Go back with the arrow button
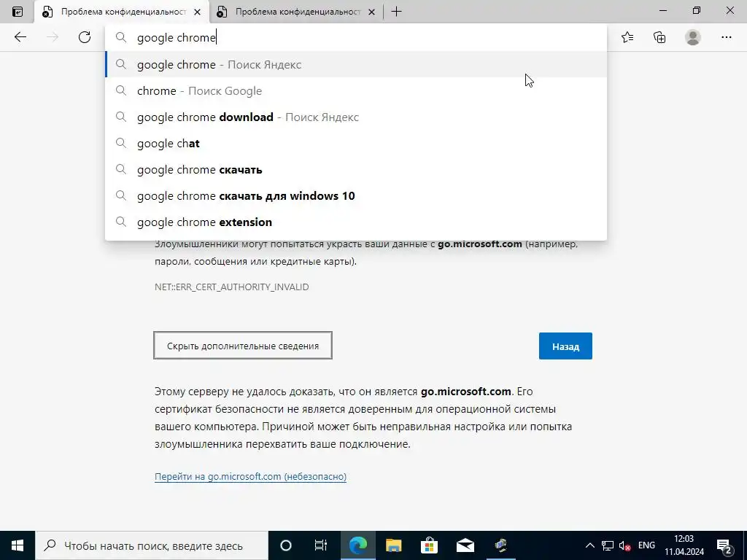747x560 pixels. (20, 37)
